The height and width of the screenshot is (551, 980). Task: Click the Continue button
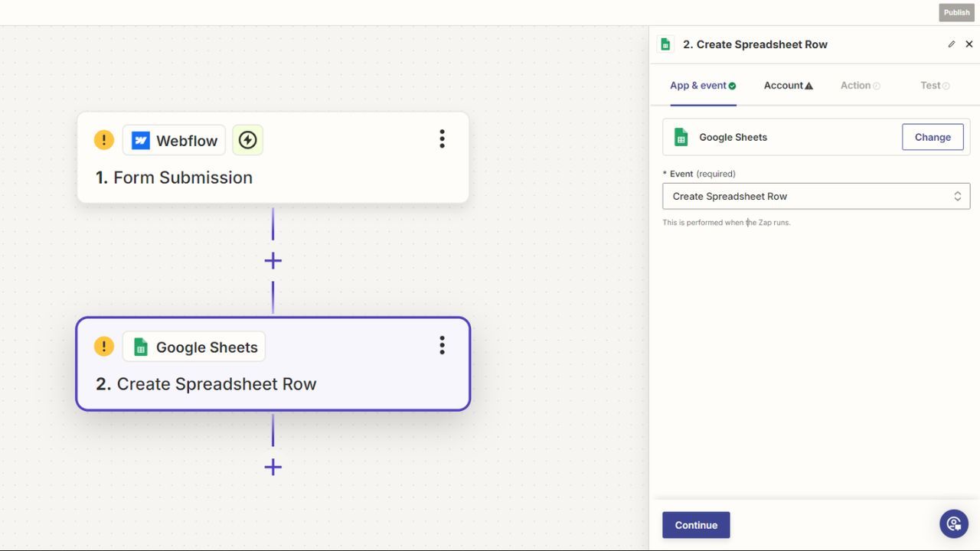695,525
